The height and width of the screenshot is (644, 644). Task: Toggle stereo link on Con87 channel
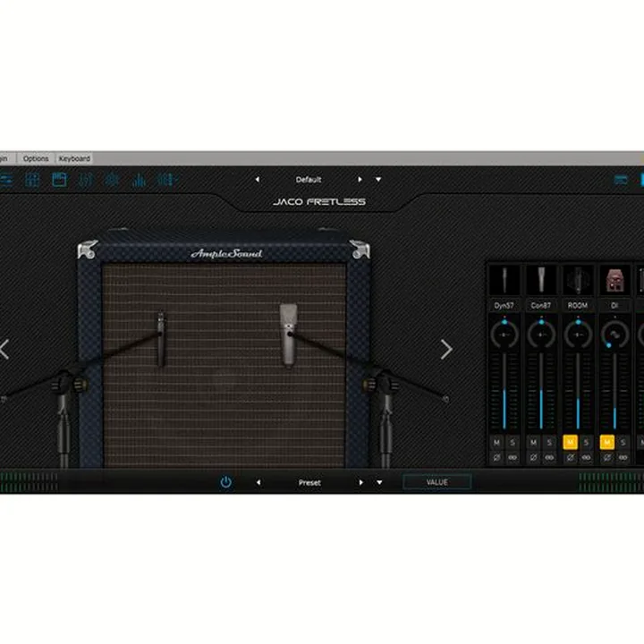pos(549,457)
